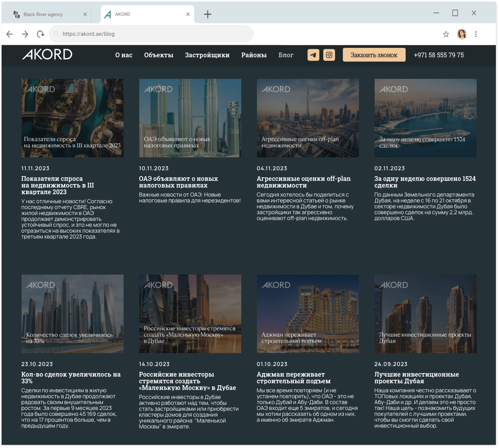
Task: Click excerpt 'Российские инвесторы в Дубае активно работают'
Action: [x=189, y=412]
